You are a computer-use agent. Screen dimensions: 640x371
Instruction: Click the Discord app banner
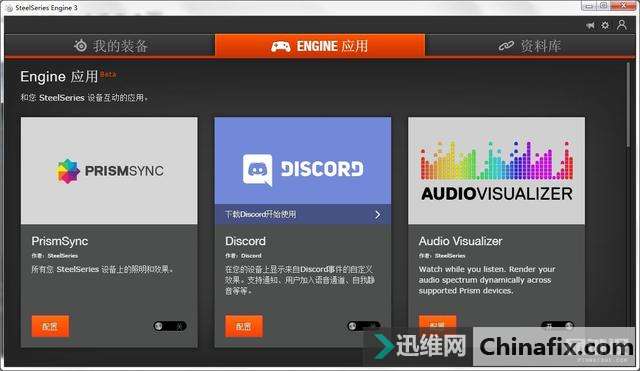[x=302, y=161]
